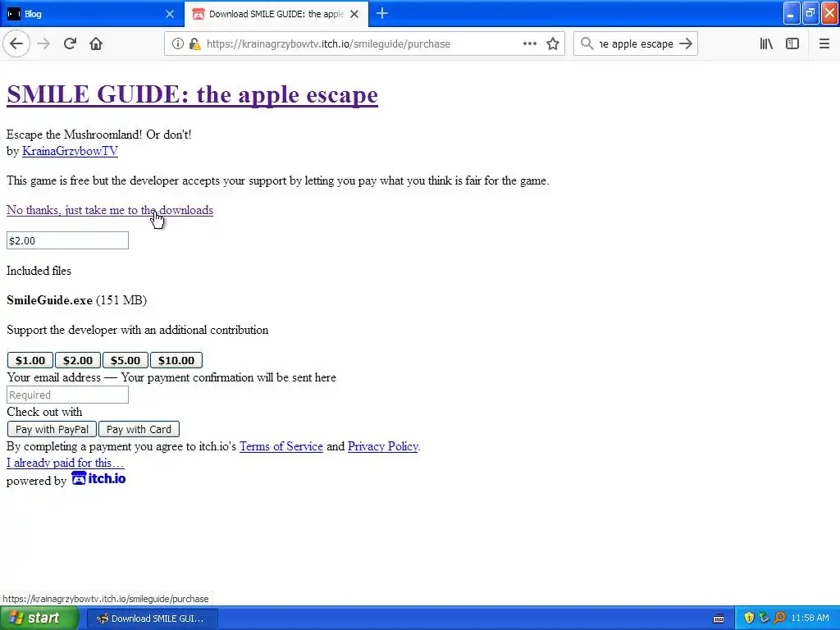Close the Download SMILE GUIDE tab
840x630 pixels.
(354, 14)
